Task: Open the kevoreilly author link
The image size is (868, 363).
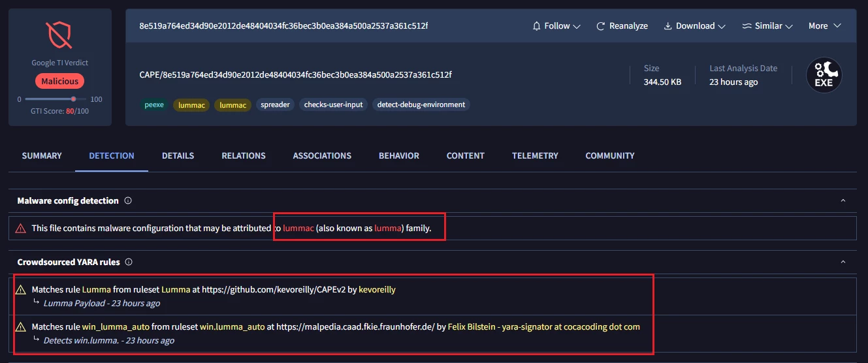Action: [378, 289]
